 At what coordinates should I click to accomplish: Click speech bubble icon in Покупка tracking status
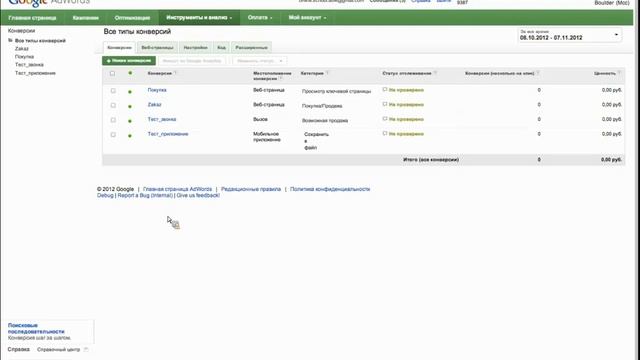pyautogui.click(x=384, y=89)
